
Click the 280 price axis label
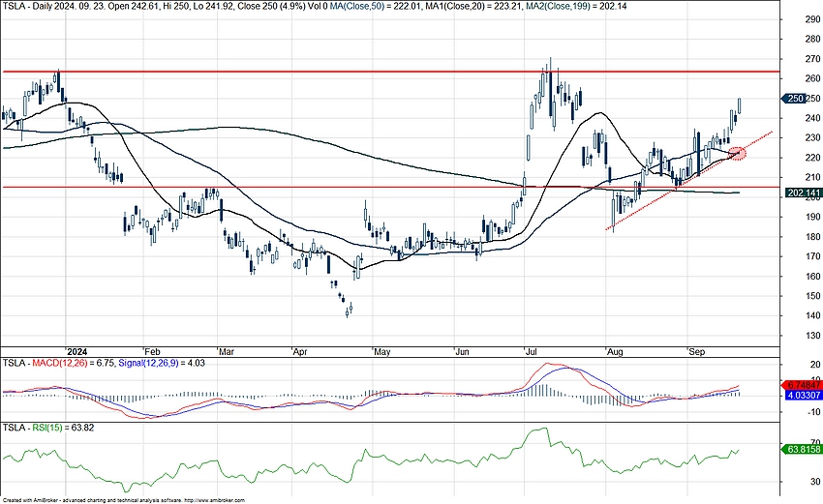(812, 39)
